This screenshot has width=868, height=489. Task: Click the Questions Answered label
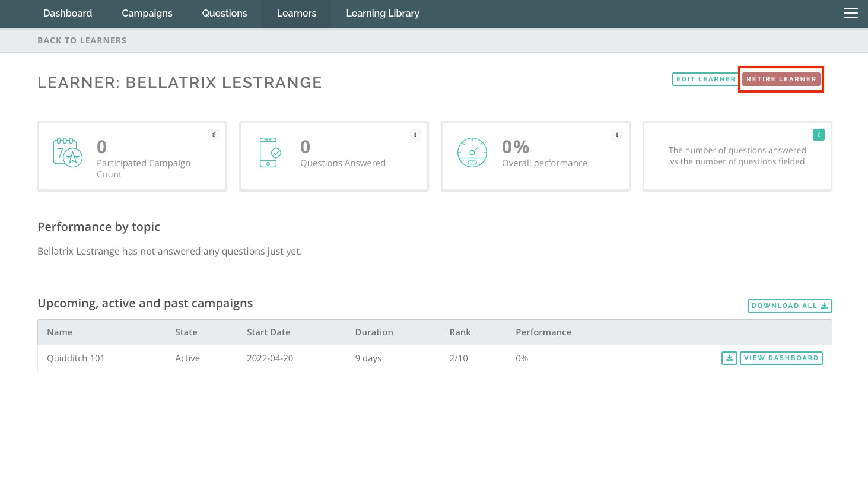coord(343,163)
